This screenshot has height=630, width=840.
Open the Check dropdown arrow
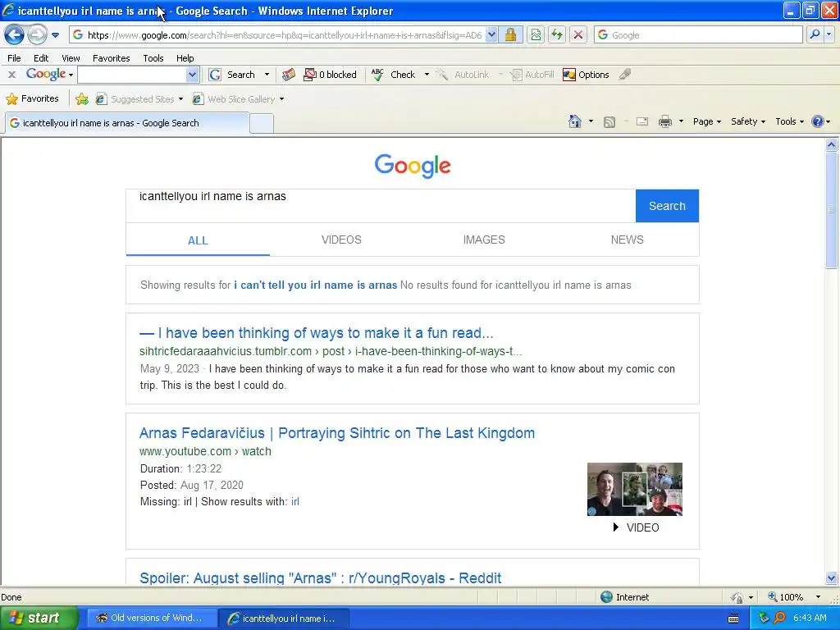427,75
